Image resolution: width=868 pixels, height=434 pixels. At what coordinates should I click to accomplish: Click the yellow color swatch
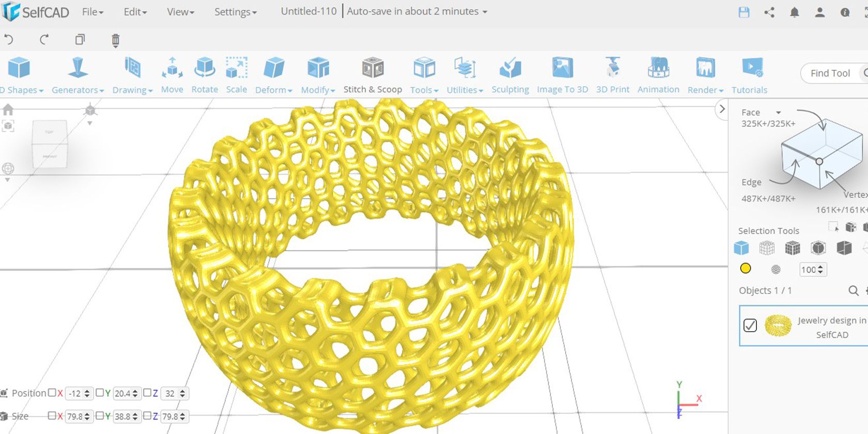pos(746,268)
